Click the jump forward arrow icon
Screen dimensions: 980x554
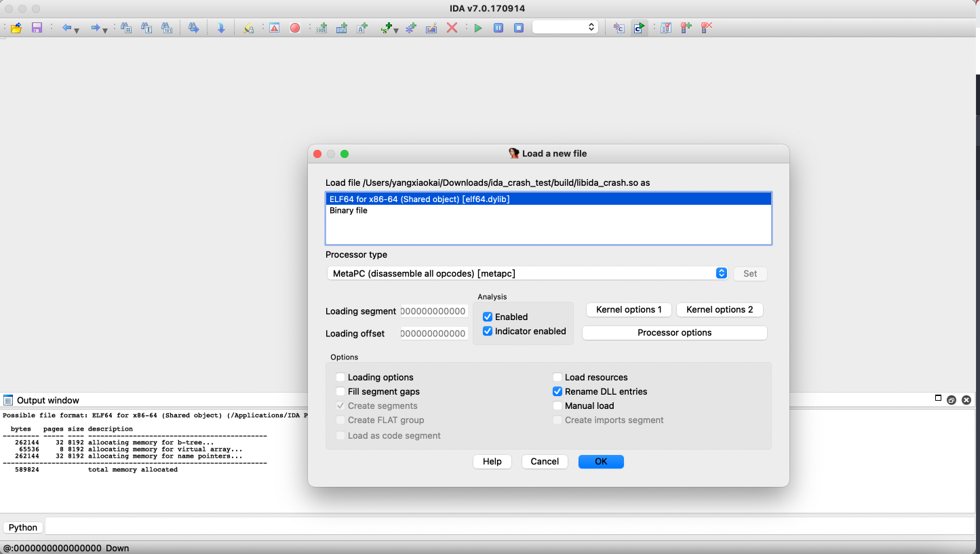click(x=96, y=28)
